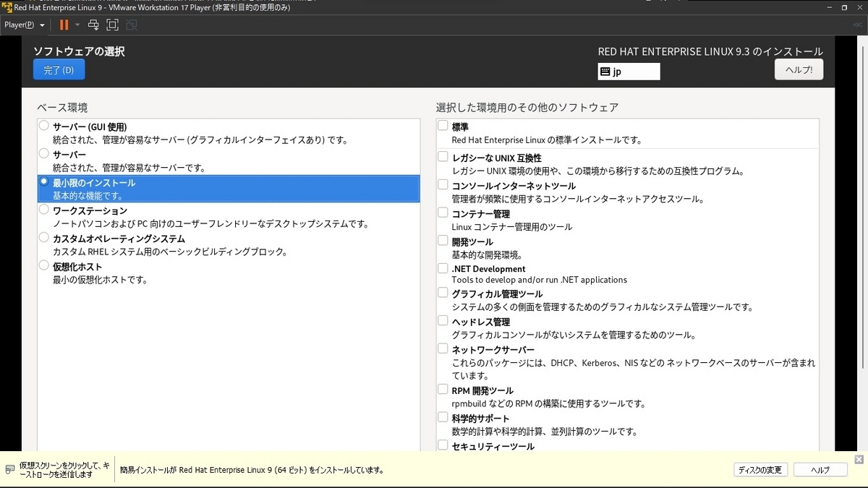
Task: Click heading ベース環境
Action: [62, 108]
